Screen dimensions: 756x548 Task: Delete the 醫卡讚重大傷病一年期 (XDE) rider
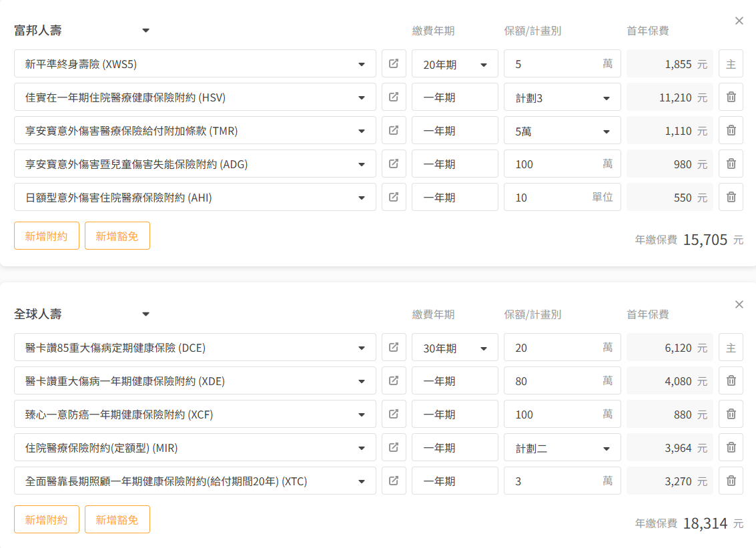click(731, 381)
